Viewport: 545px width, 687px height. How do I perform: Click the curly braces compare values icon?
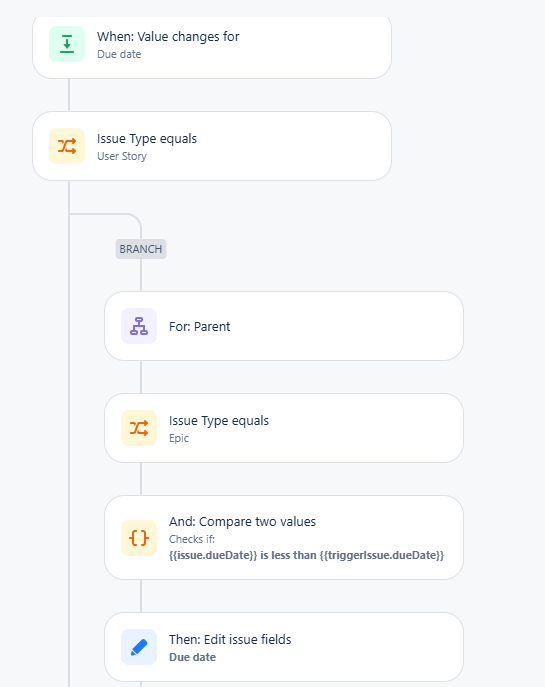pos(139,538)
